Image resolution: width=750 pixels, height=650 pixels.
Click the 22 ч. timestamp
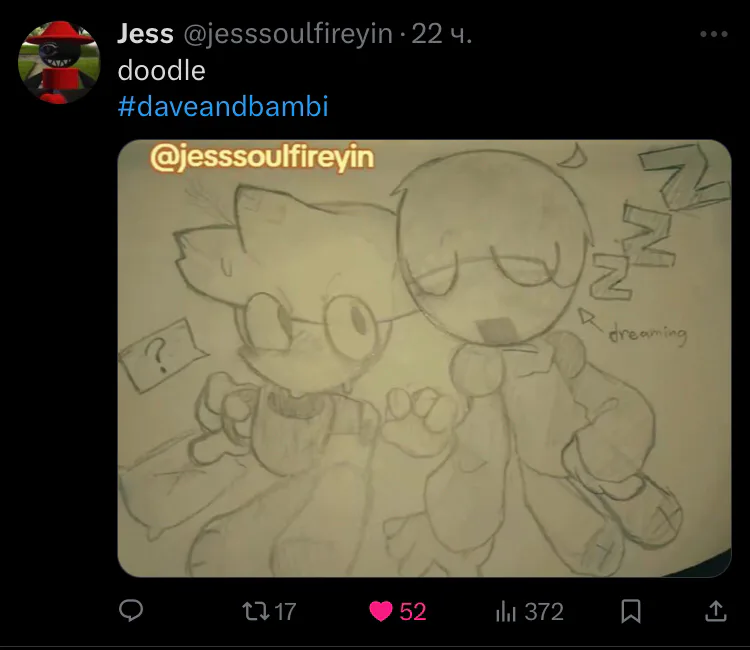pyautogui.click(x=441, y=34)
